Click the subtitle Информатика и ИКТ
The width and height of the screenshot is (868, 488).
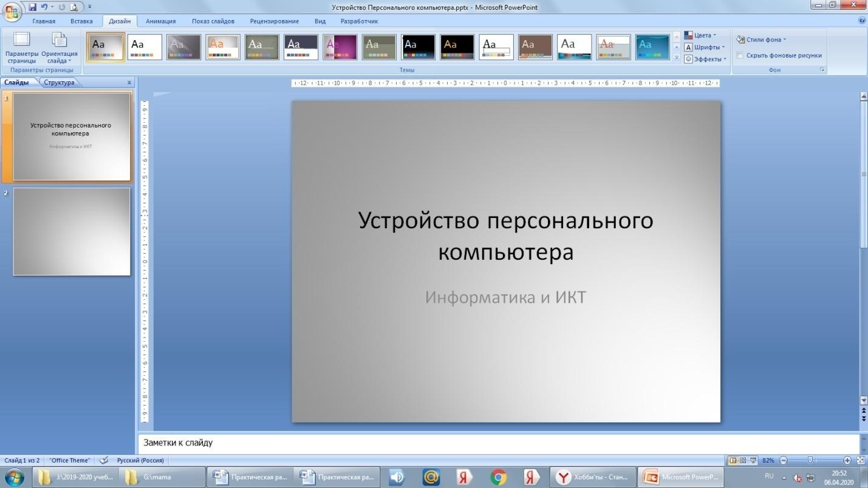coord(505,297)
